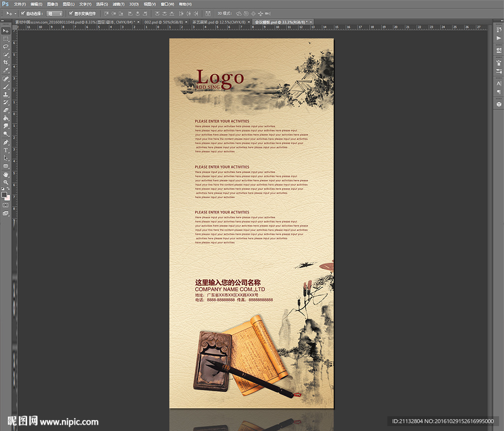Open the 滤镜(T) menu
The image size is (504, 431).
click(x=117, y=4)
